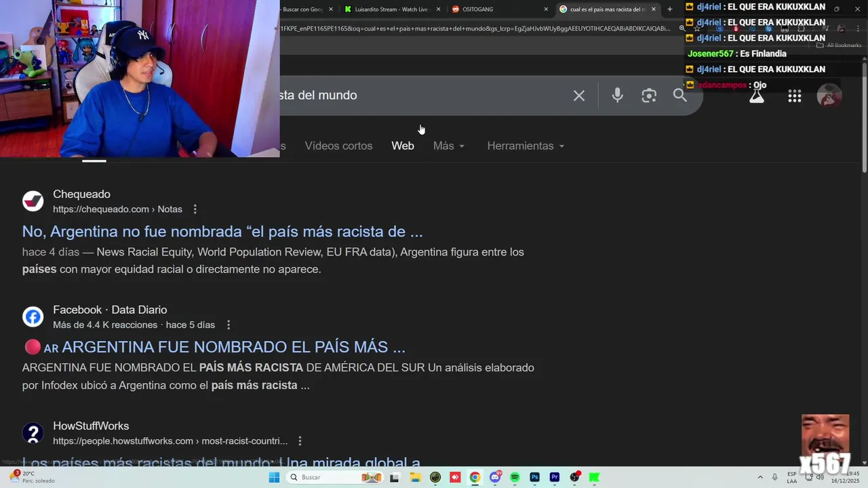This screenshot has height=488, width=868.
Task: Click the browser address bar URL
Action: coord(475,28)
